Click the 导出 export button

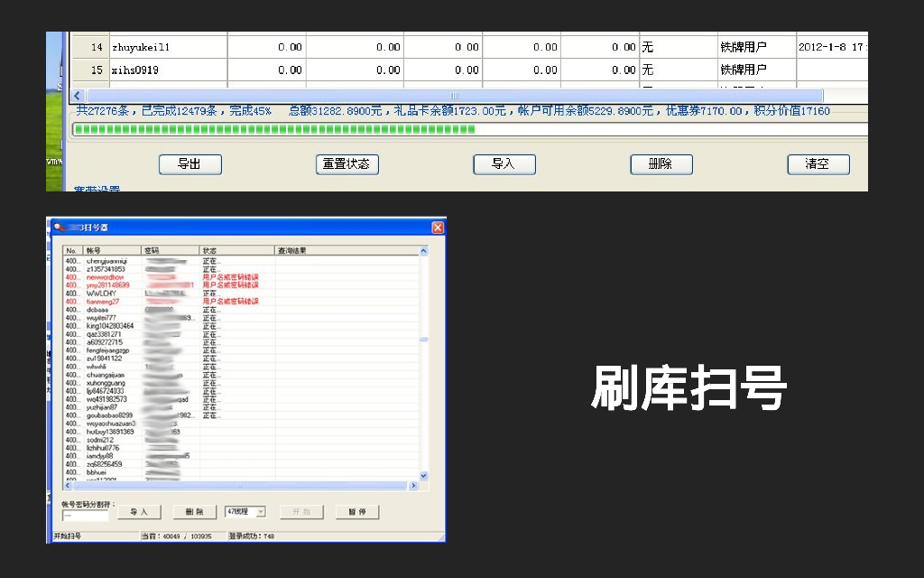click(x=190, y=164)
